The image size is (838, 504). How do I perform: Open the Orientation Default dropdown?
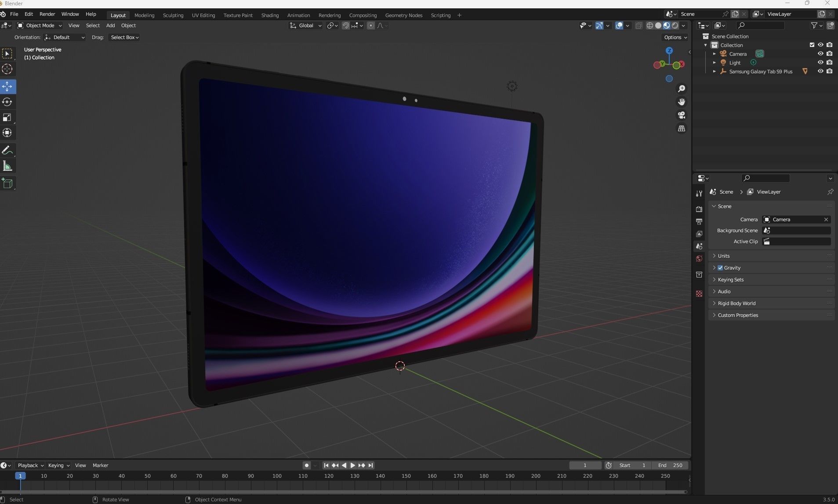point(65,37)
